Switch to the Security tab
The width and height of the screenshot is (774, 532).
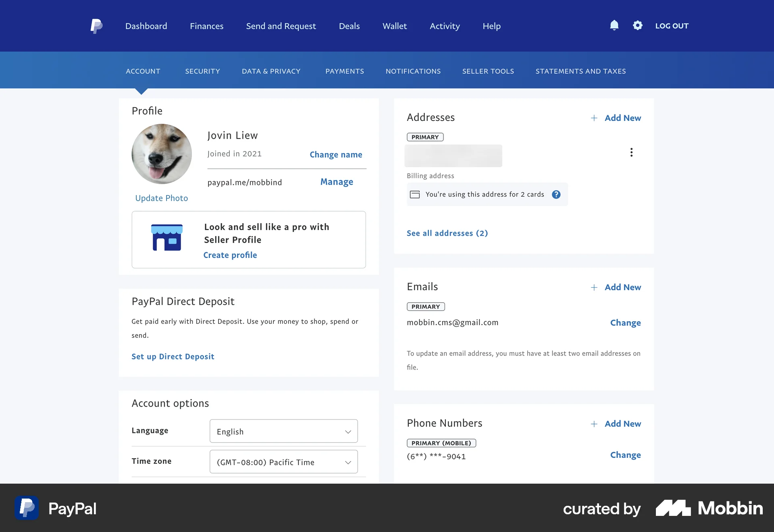[x=202, y=71]
